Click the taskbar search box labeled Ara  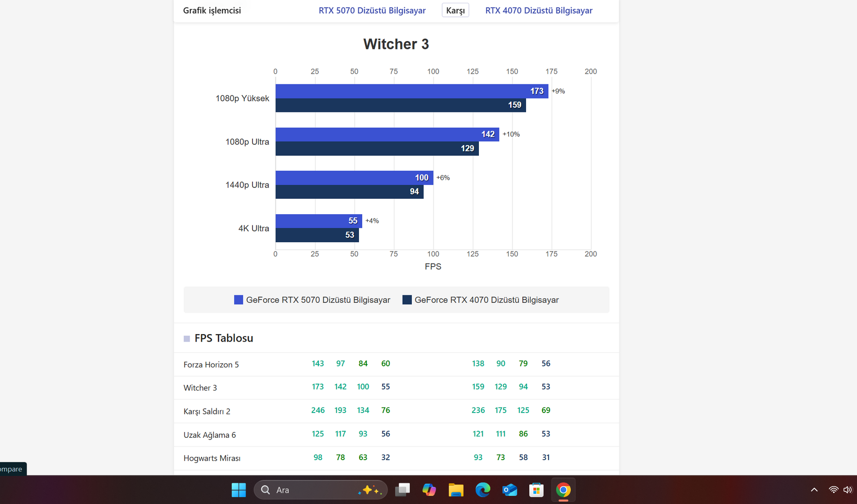(321, 490)
